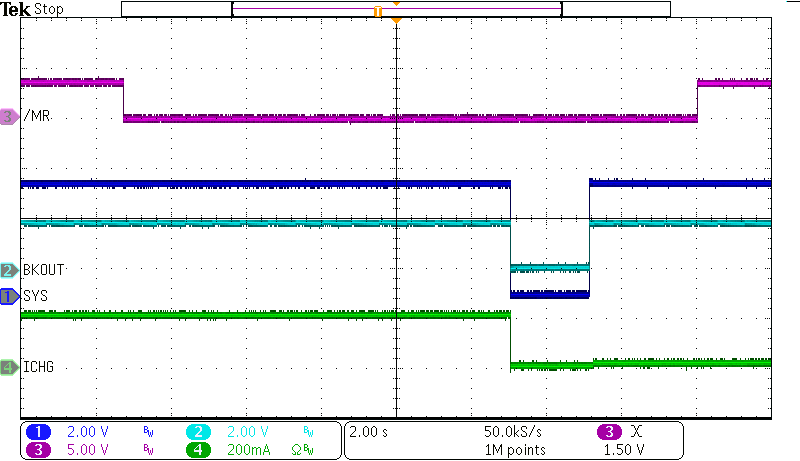Click the orange trigger position marker atop graticule
This screenshot has width=800, height=461.
tap(397, 20)
